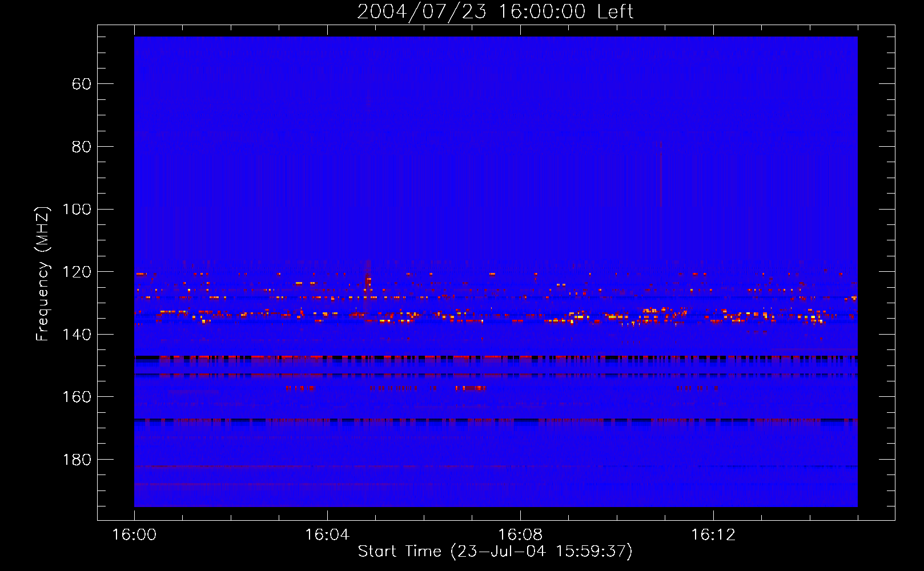924x571 pixels.
Task: Click the 16:04 time tick label
Action: 327,535
